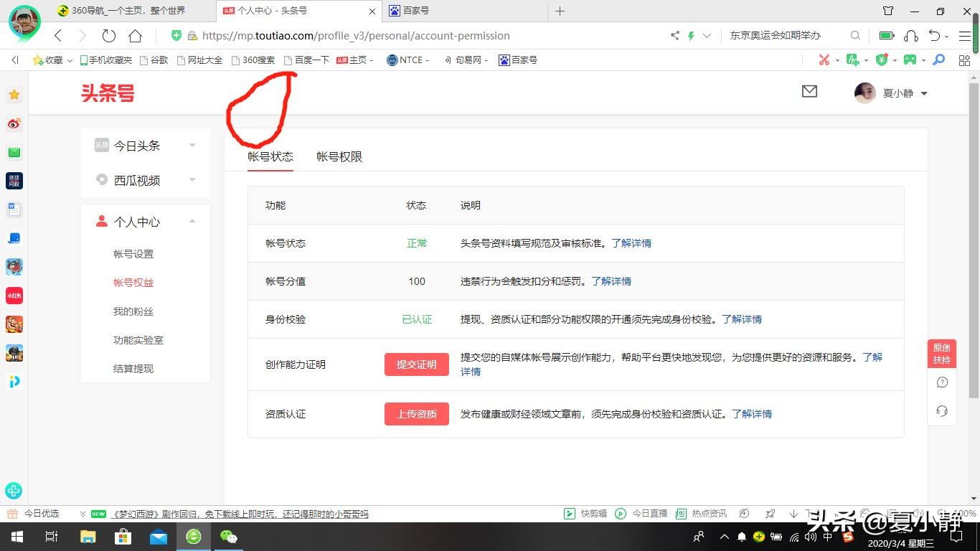Open 了解详情 link in 帐号分值 row
Screen dimensions: 980x551
click(611, 281)
